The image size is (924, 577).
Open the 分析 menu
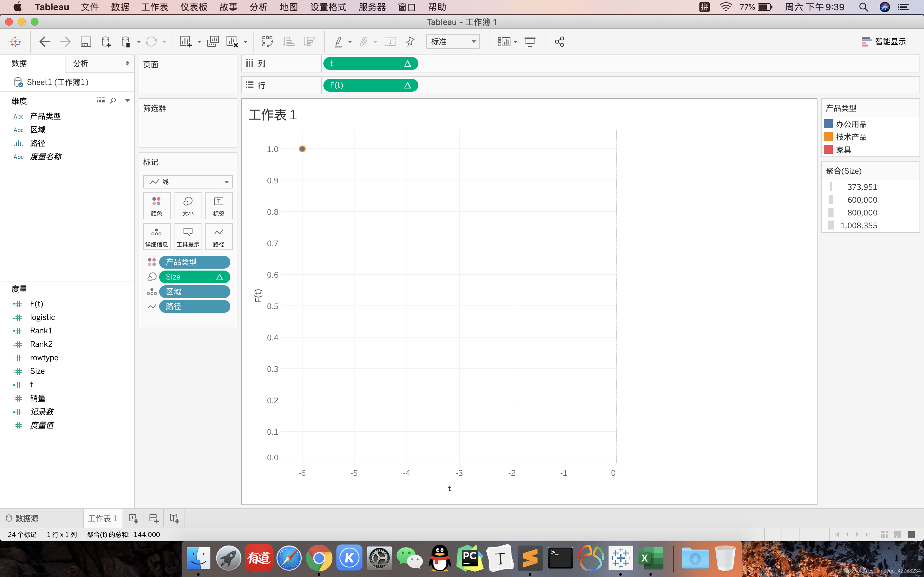pyautogui.click(x=259, y=7)
